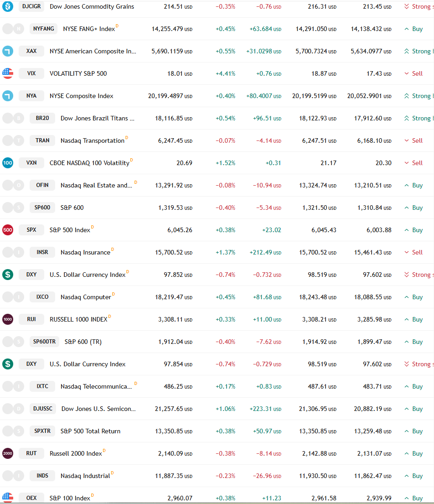Click the Sell rating arrow in VIX row
Screen dimensions: 434x504
pyautogui.click(x=406, y=73)
